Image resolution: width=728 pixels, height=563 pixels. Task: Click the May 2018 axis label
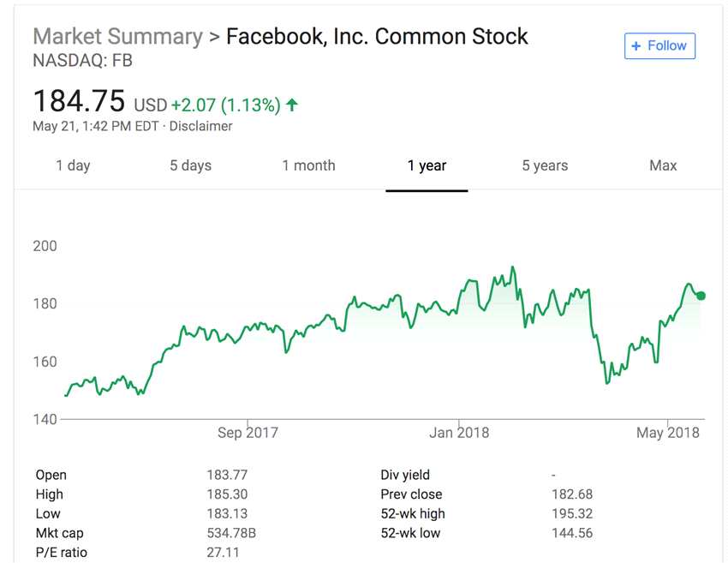coord(668,433)
